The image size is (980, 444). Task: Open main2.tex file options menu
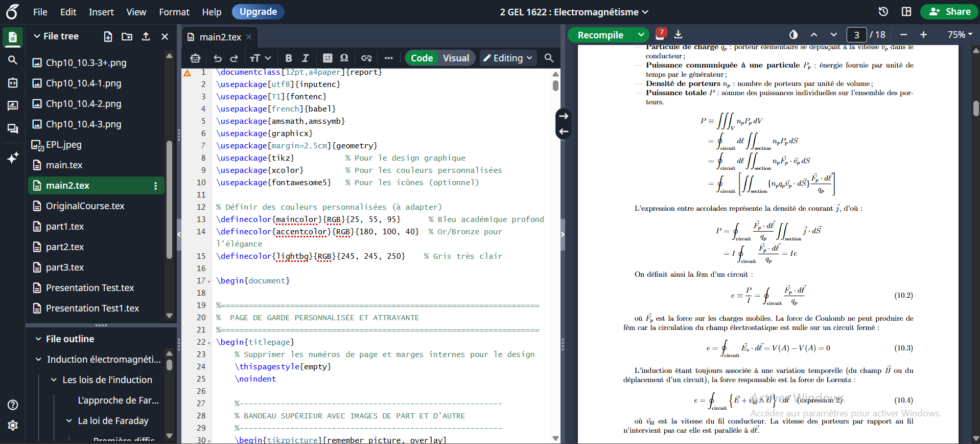tap(155, 186)
